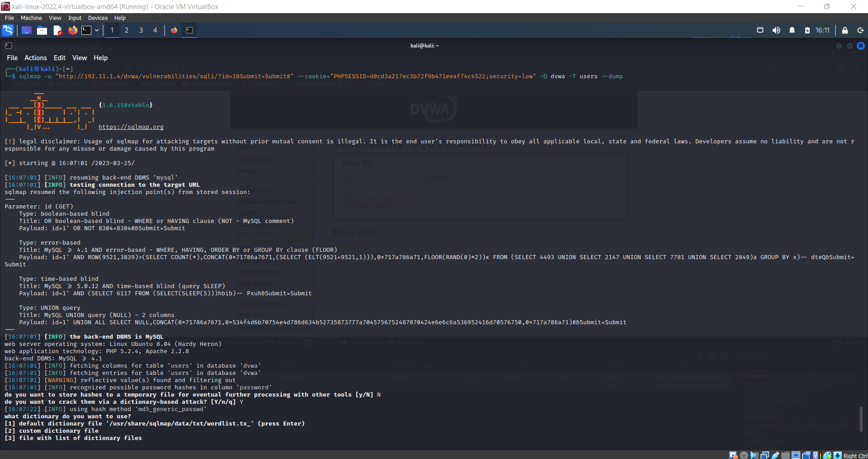Image resolution: width=868 pixels, height=459 pixels.
Task: Open the volume control in the top panel
Action: click(776, 30)
